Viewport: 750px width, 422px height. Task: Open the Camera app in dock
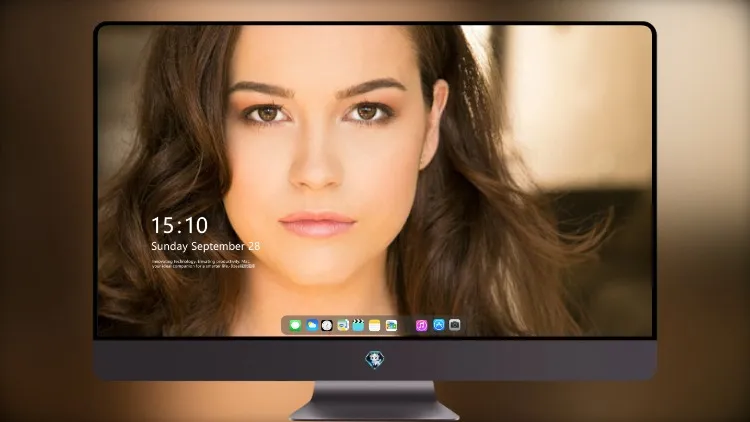[455, 325]
